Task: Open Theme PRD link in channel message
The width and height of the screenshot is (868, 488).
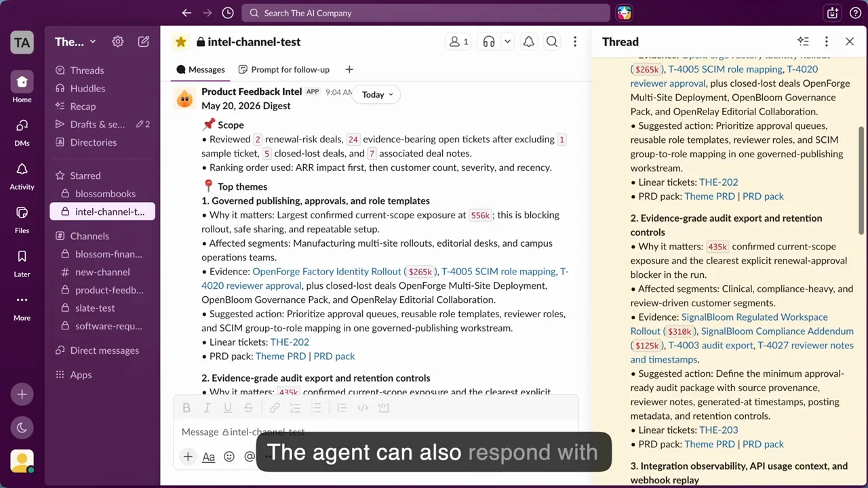Action: coord(281,356)
